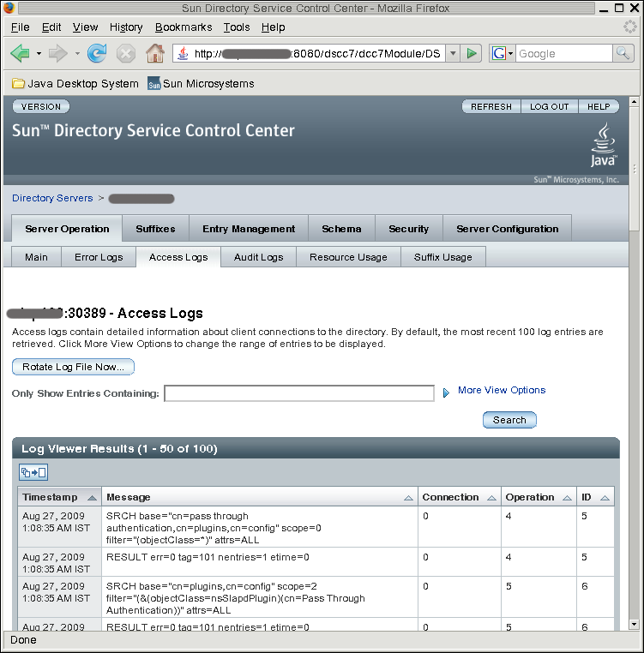This screenshot has height=653, width=644.
Task: Open the Edit menu
Action: click(x=51, y=27)
